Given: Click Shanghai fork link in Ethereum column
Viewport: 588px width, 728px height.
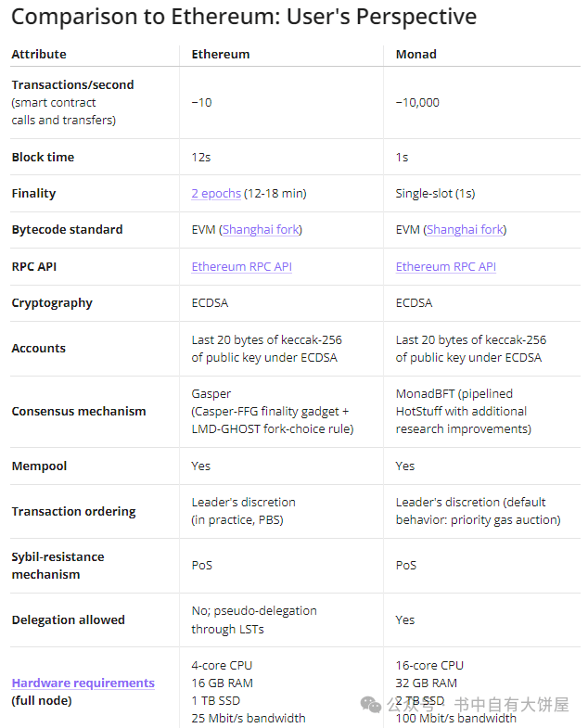Looking at the screenshot, I should 261,230.
